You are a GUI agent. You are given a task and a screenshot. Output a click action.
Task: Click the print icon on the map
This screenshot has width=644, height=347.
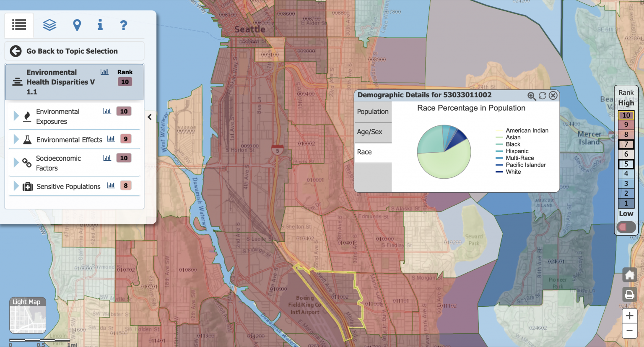pyautogui.click(x=629, y=295)
